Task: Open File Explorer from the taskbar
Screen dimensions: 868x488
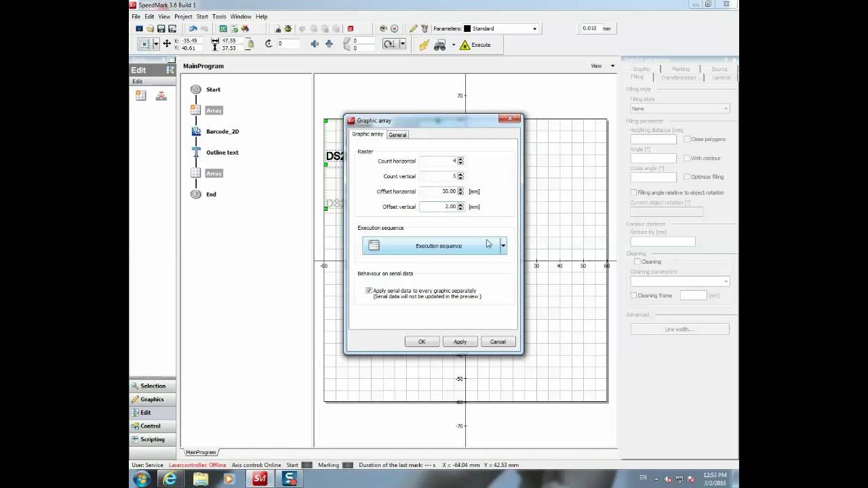Action: [201, 479]
